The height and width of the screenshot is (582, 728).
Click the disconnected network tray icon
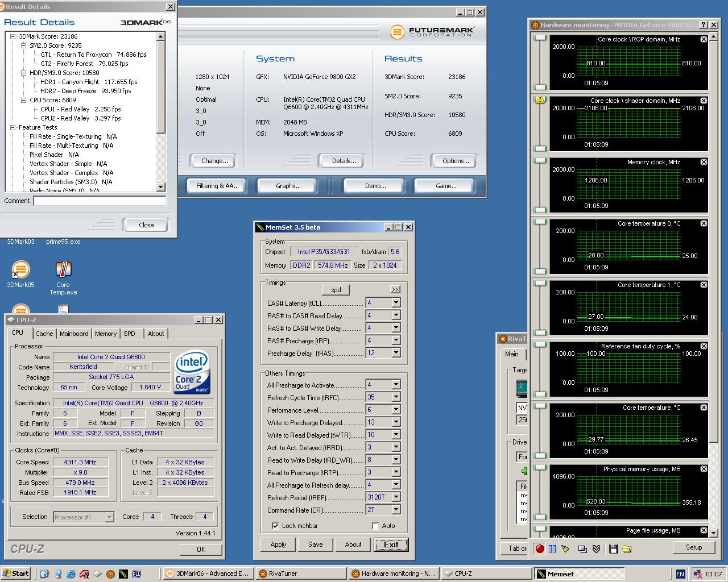point(697,574)
